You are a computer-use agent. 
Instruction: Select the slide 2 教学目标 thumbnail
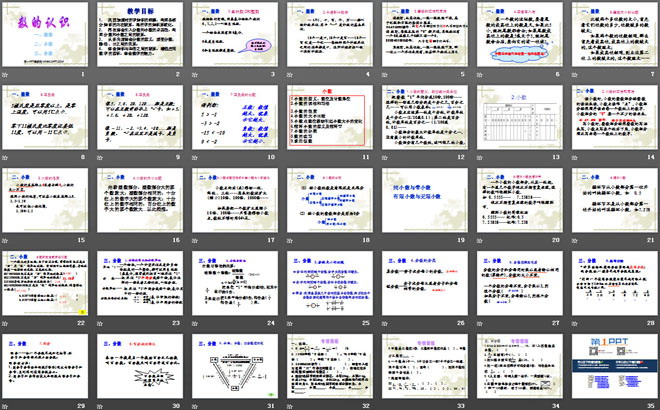pos(140,34)
